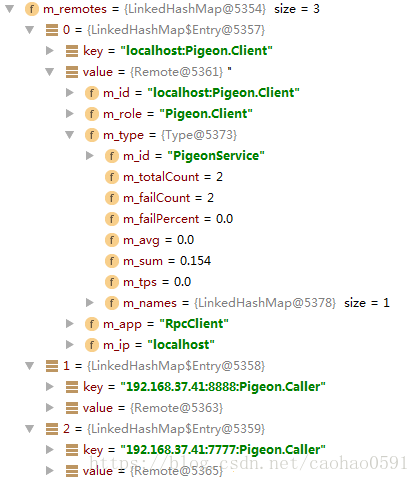Select the text "m_failPercent = 0.0"

[x=178, y=219]
